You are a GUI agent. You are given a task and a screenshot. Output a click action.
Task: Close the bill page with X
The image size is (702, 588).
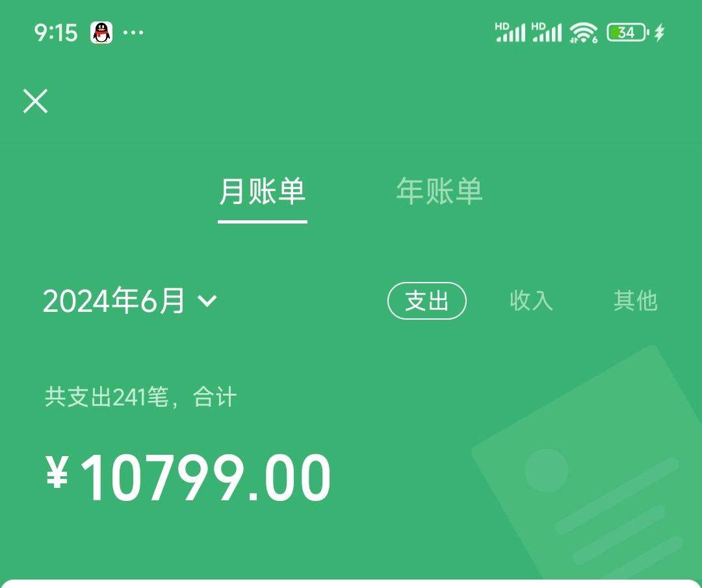pyautogui.click(x=35, y=101)
